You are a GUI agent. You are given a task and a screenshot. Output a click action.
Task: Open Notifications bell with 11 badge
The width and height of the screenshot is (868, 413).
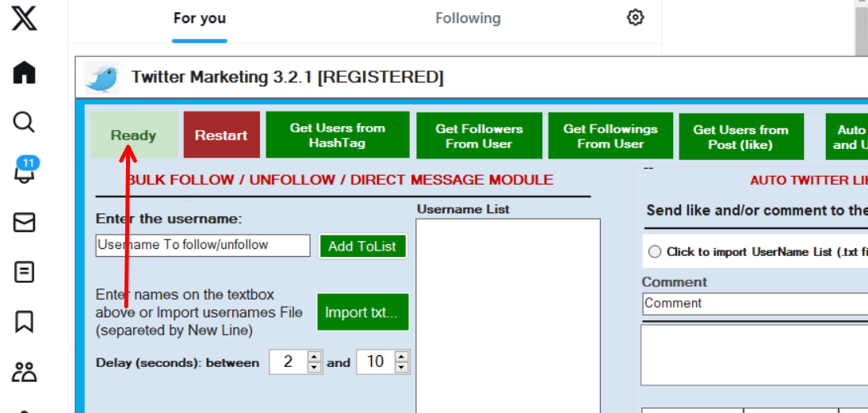25,172
